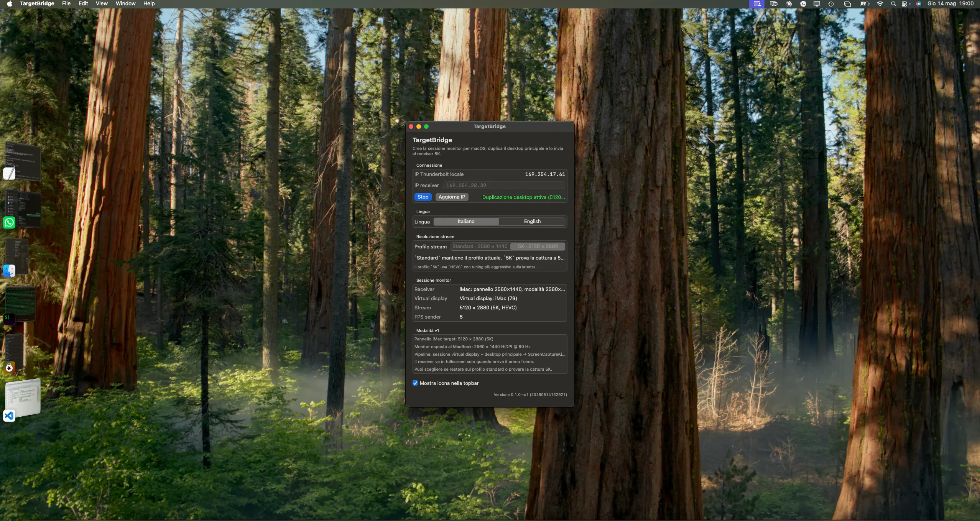
Task: Switch to the TextEdit Stage Manager window
Action: point(23,161)
